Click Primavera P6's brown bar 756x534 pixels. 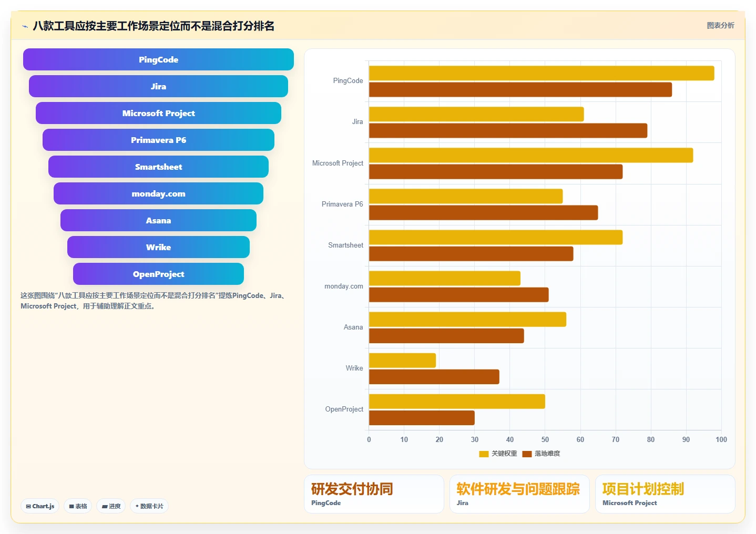483,212
